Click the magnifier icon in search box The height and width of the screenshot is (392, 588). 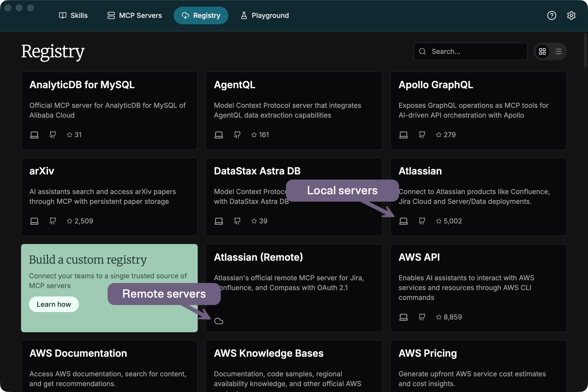pos(422,51)
